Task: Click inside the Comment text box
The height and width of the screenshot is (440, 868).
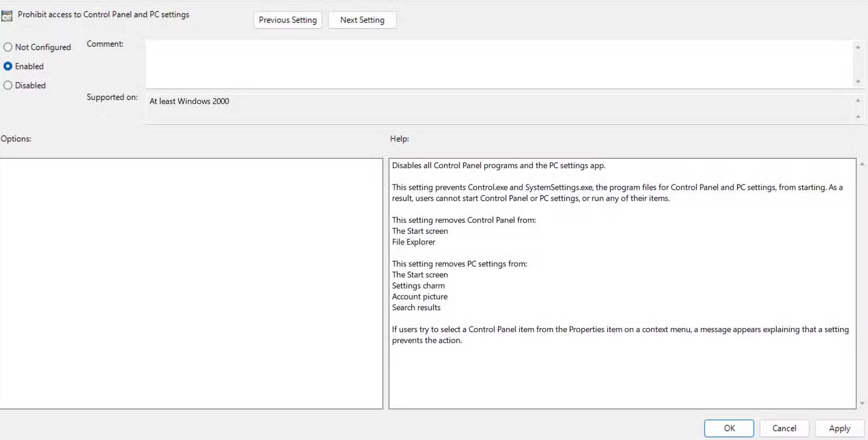Action: 499,64
